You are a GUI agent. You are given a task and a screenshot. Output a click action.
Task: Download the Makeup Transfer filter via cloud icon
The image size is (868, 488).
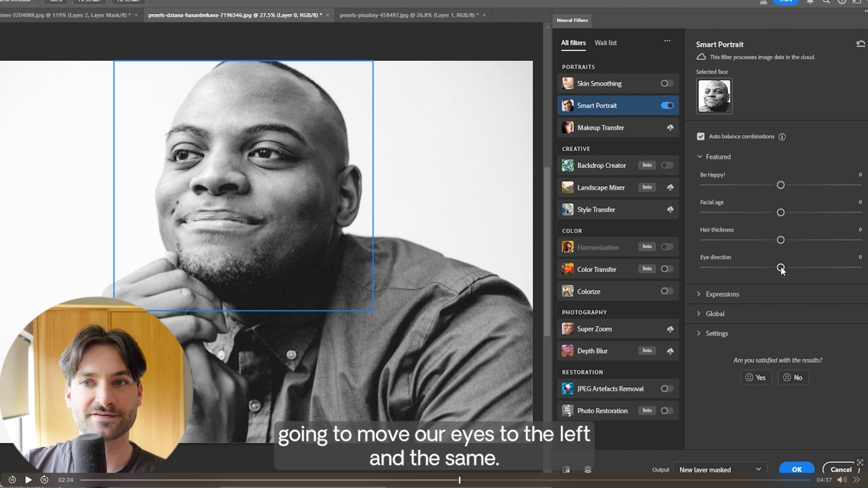tap(670, 127)
